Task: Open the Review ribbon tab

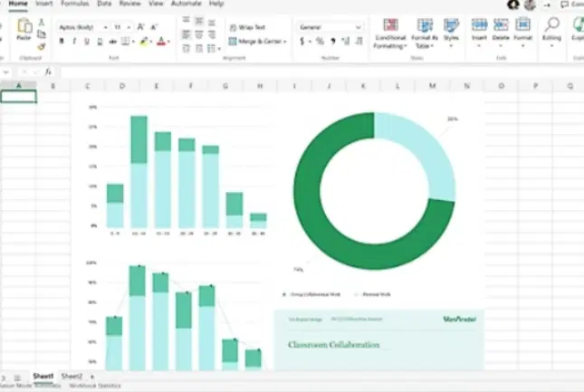Action: [x=129, y=4]
